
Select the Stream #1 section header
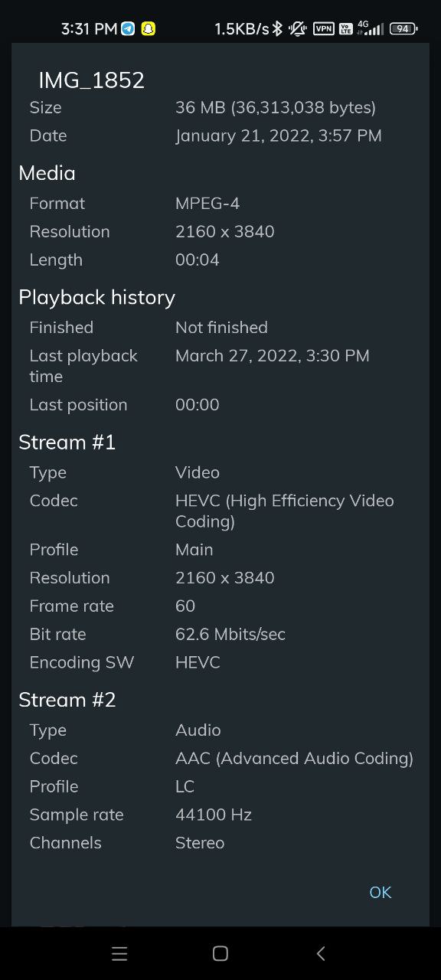67,443
